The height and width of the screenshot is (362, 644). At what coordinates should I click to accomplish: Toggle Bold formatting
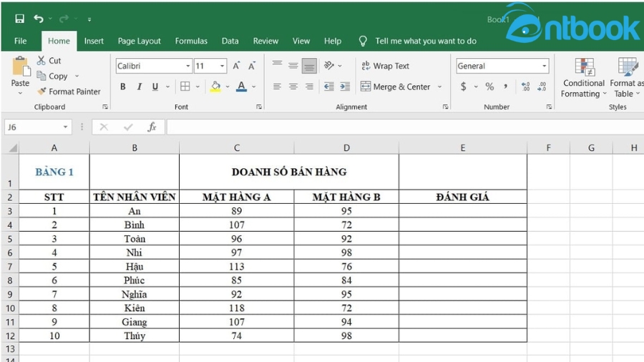click(123, 87)
